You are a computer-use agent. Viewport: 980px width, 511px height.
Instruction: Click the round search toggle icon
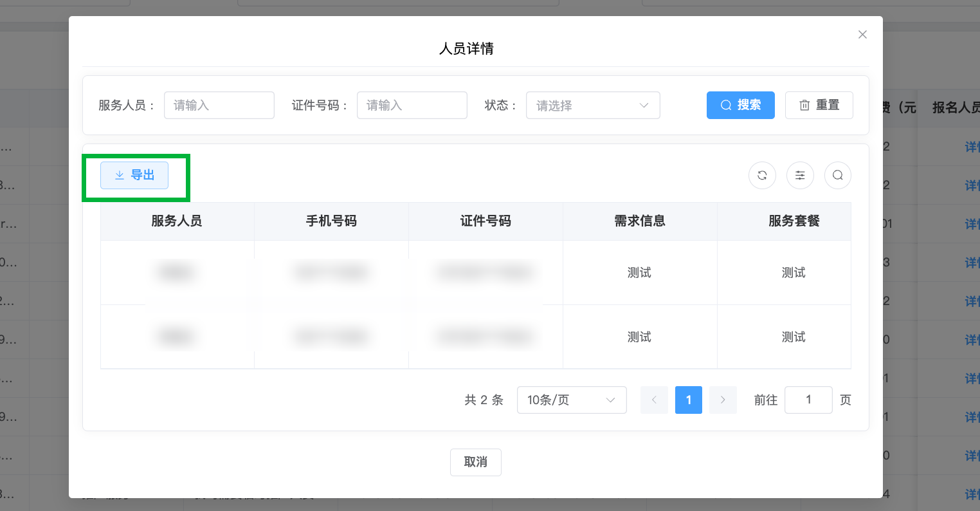(x=837, y=175)
